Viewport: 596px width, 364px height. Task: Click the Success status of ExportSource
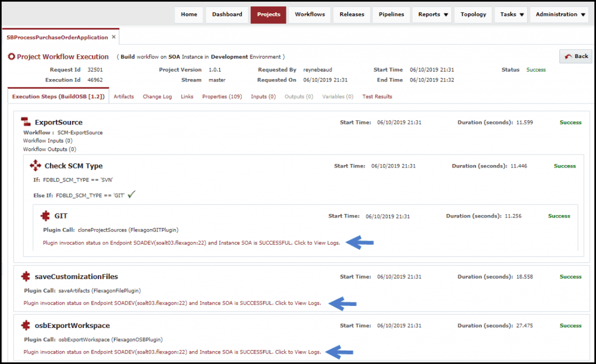point(570,122)
